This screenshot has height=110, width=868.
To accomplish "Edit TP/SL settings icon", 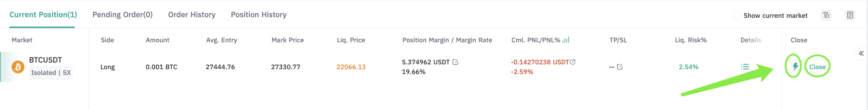I will tap(620, 66).
